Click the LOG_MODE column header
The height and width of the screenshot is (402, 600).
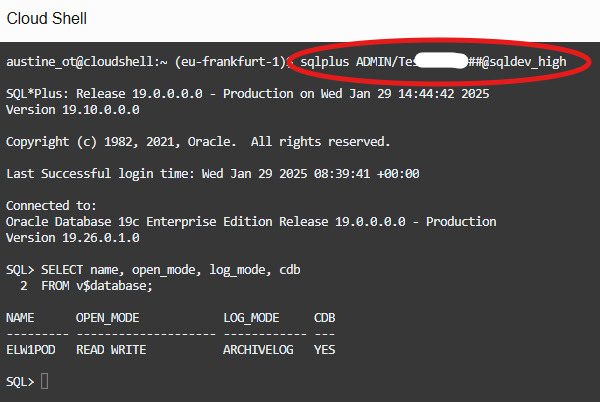point(251,318)
